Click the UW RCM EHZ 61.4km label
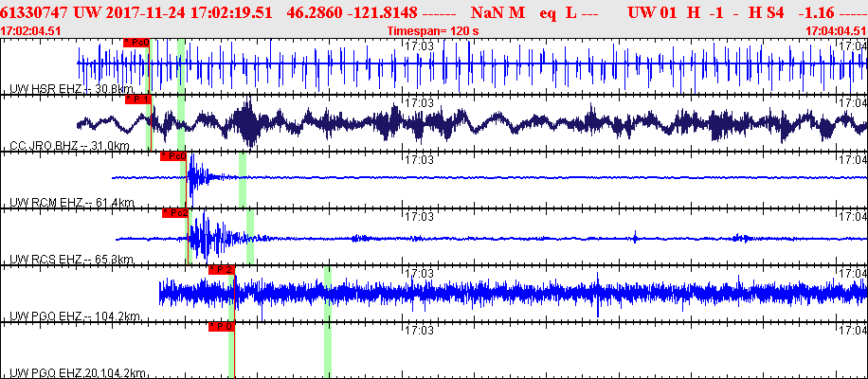868x379 pixels. pos(72,203)
